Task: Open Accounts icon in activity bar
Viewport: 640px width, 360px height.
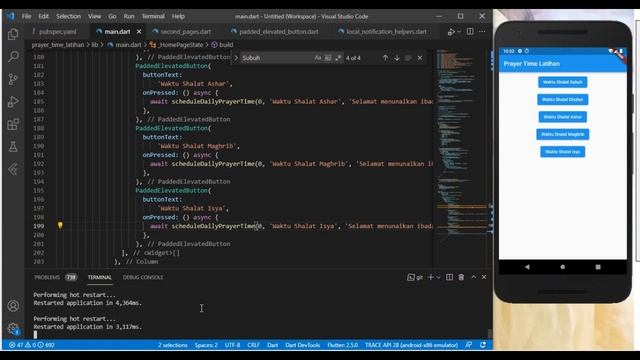Action: coord(13,306)
